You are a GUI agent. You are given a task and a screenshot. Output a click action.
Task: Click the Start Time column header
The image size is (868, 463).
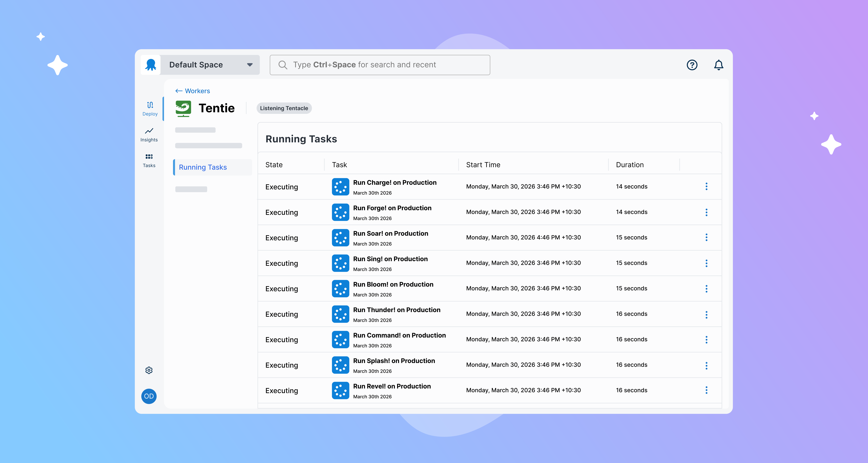(x=483, y=165)
